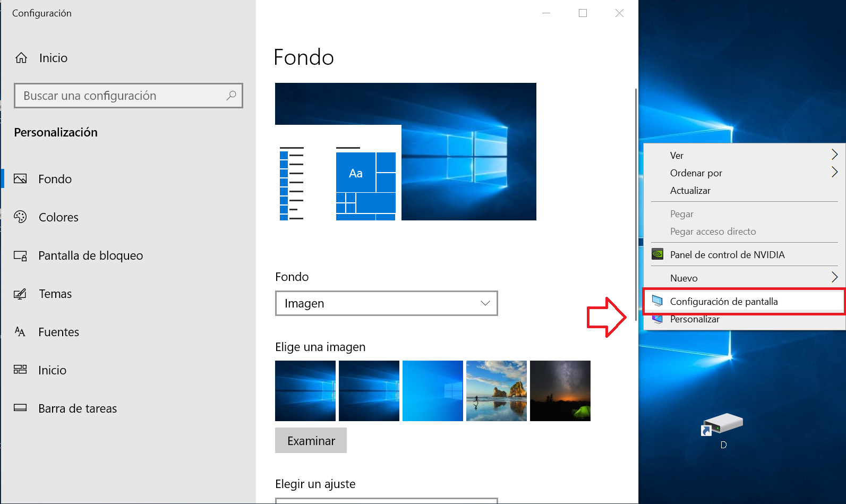Click the home icon beside Inicio

(x=21, y=58)
